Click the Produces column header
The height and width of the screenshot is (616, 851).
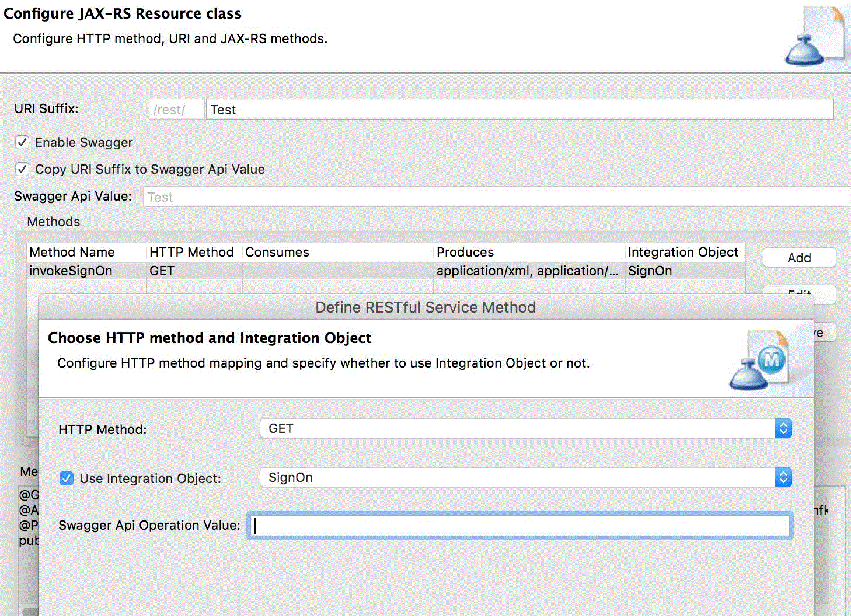pos(528,252)
